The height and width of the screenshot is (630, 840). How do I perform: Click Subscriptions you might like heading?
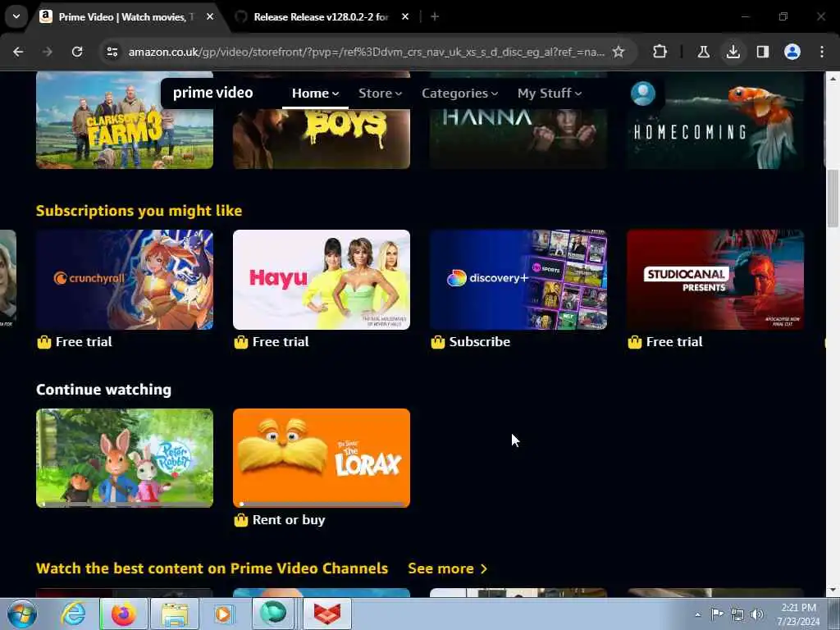coord(139,211)
